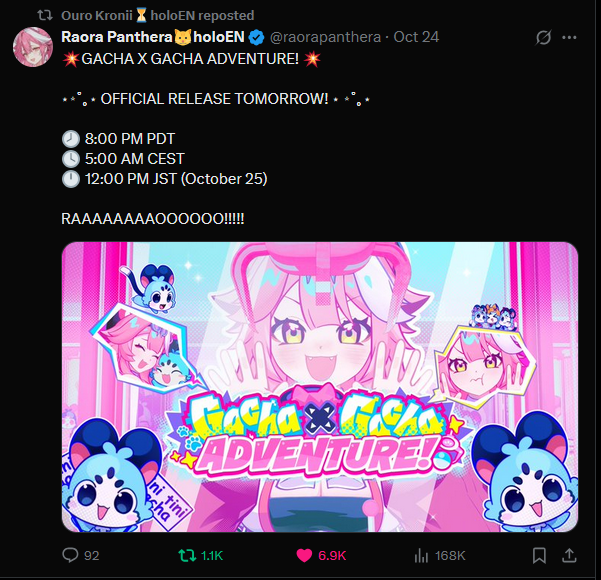Screen dimensions: 601x580
Task: Click the blue verified badge
Action: coord(256,37)
